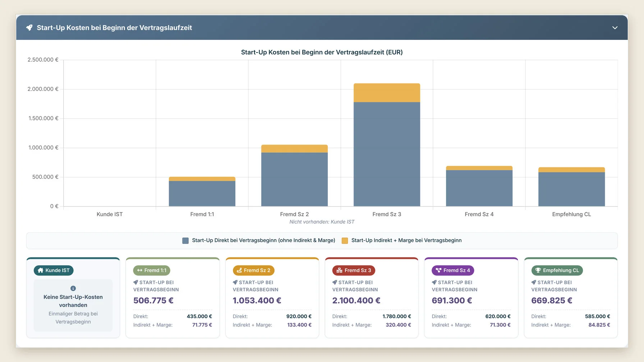
Task: Click the Fremd Sz 2 badge
Action: click(254, 270)
